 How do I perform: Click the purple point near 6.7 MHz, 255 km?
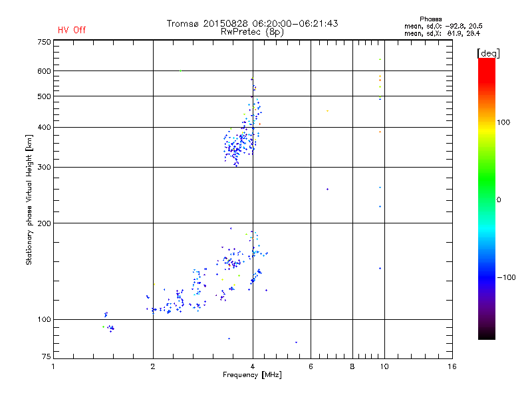point(327,190)
